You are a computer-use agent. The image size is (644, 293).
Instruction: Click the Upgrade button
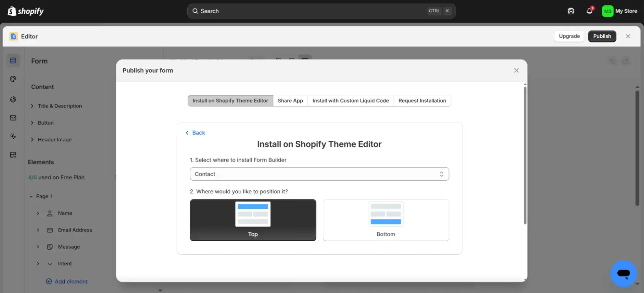(x=569, y=36)
